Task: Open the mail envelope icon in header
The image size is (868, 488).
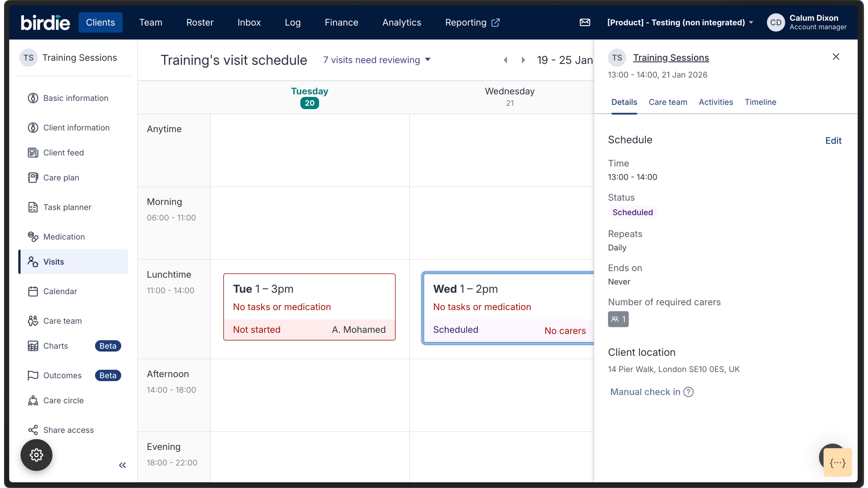Action: 585,22
